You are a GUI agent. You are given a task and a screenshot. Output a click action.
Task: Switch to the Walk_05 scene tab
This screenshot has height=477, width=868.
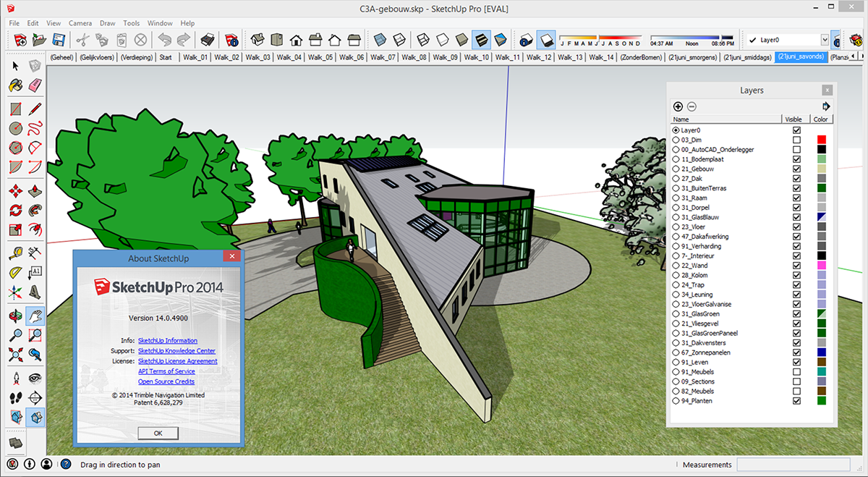click(x=320, y=57)
